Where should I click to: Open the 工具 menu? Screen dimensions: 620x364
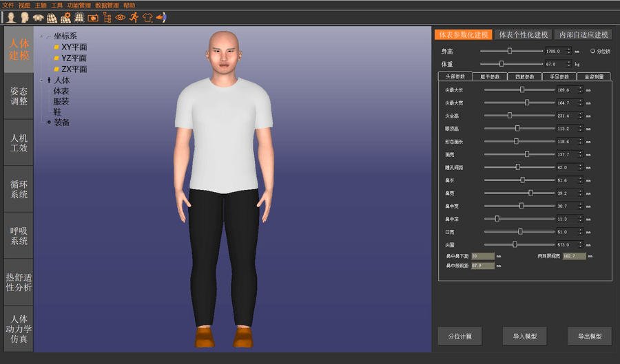(56, 5)
